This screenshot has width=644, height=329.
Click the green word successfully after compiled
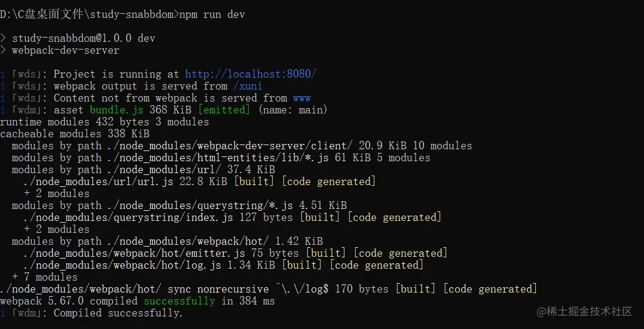point(179,301)
